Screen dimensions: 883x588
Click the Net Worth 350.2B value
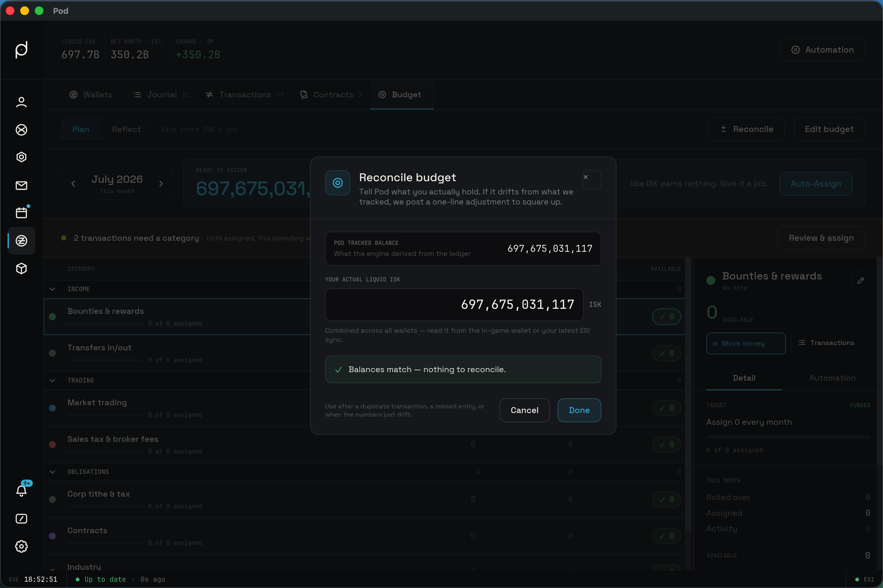point(130,55)
